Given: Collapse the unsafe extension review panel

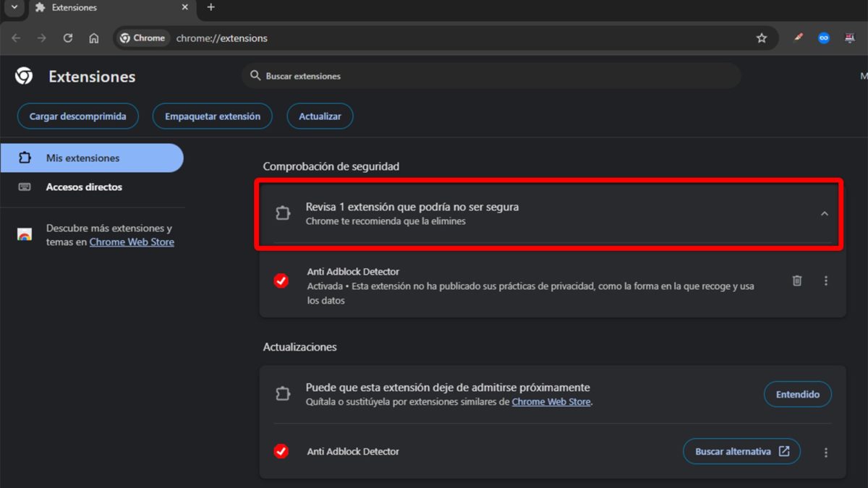Looking at the screenshot, I should coord(825,213).
